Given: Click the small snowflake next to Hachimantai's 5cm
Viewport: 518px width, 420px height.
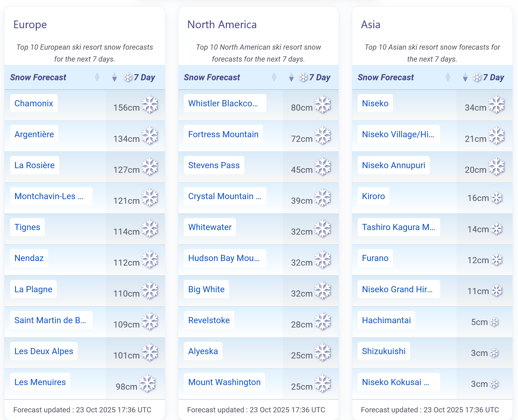Looking at the screenshot, I should pos(494,322).
